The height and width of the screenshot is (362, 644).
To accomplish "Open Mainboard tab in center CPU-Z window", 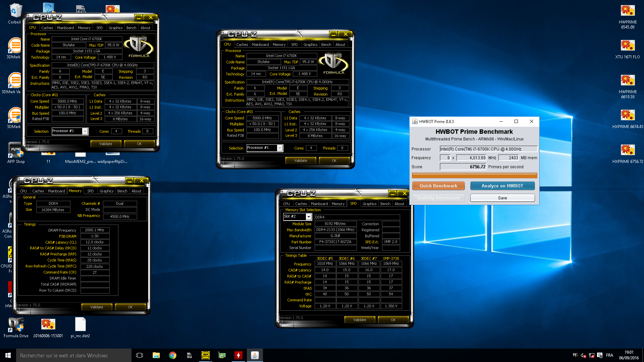I will pyautogui.click(x=260, y=45).
